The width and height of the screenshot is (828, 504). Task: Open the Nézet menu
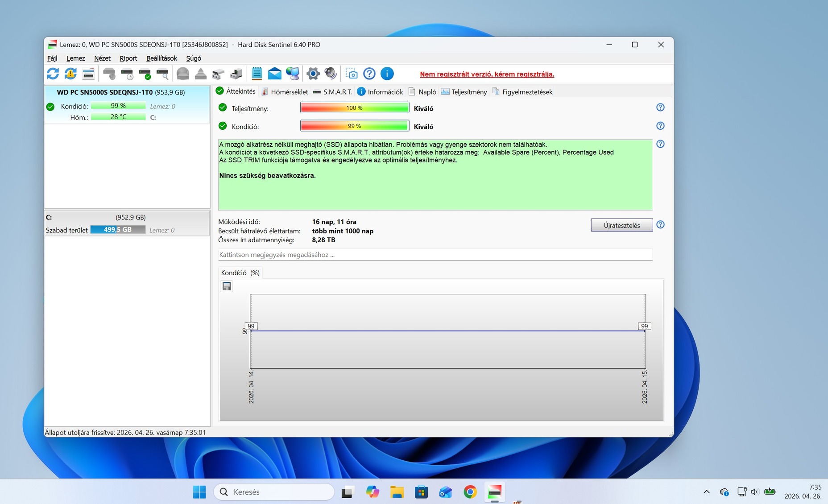[x=102, y=58]
